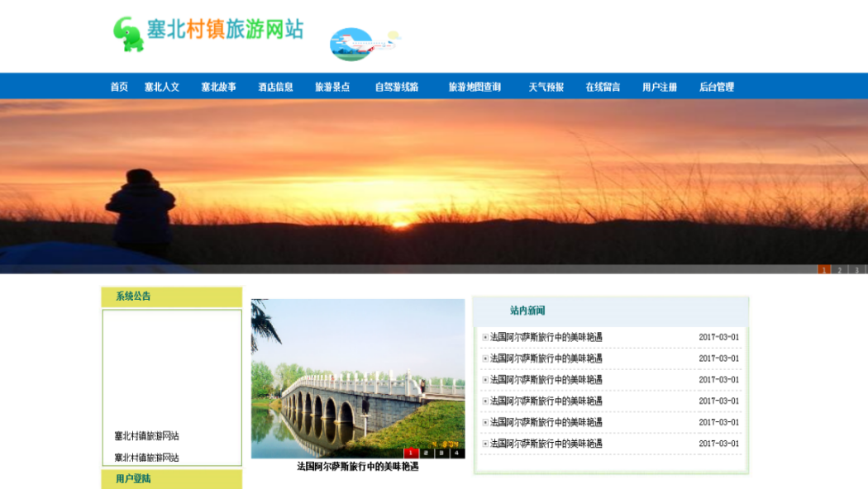
Task: Open second news item in 站内新闻 list
Action: 546,358
